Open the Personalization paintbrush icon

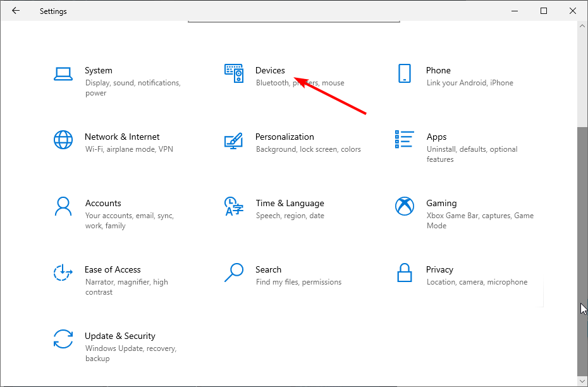pos(234,140)
